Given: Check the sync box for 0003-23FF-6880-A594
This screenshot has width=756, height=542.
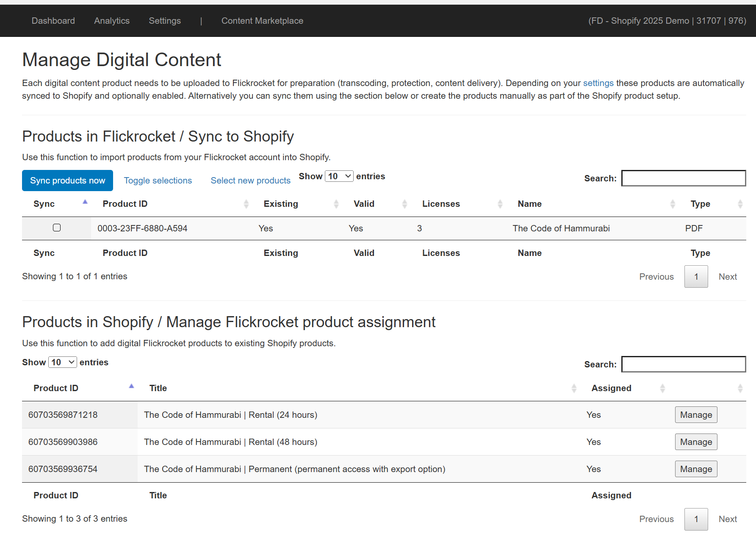Looking at the screenshot, I should (57, 228).
